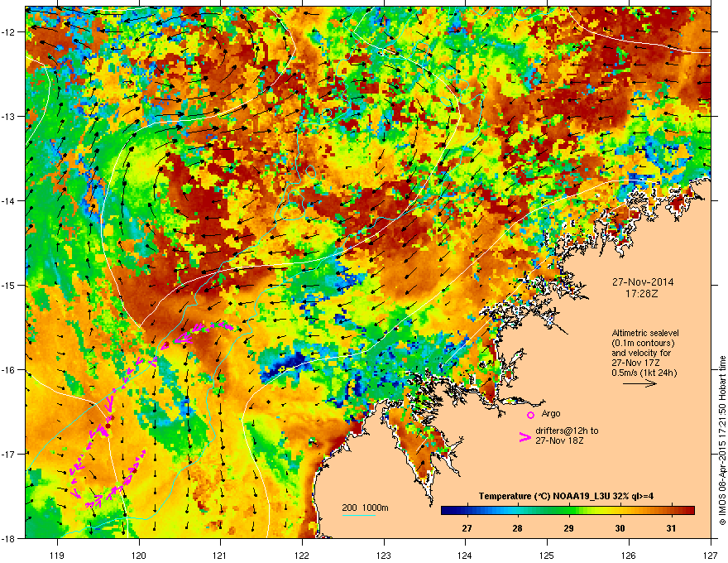Click the Temperature NOAA19_L3U colorbar title
Screen dimensions: 728x563
tap(566, 496)
